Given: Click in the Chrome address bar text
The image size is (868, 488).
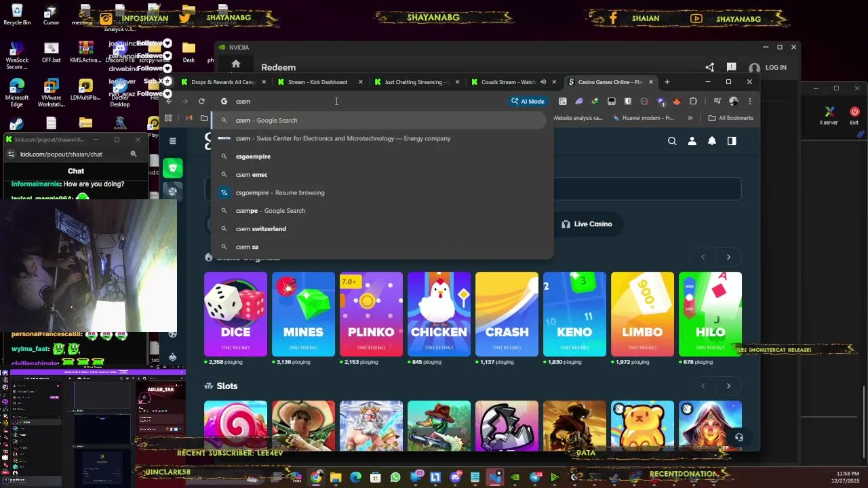Looking at the screenshot, I should (243, 101).
